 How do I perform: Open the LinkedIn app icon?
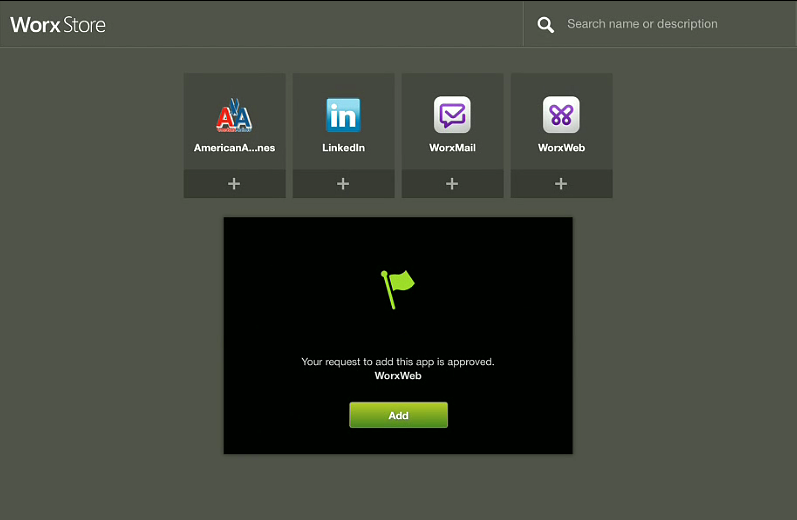click(x=343, y=116)
